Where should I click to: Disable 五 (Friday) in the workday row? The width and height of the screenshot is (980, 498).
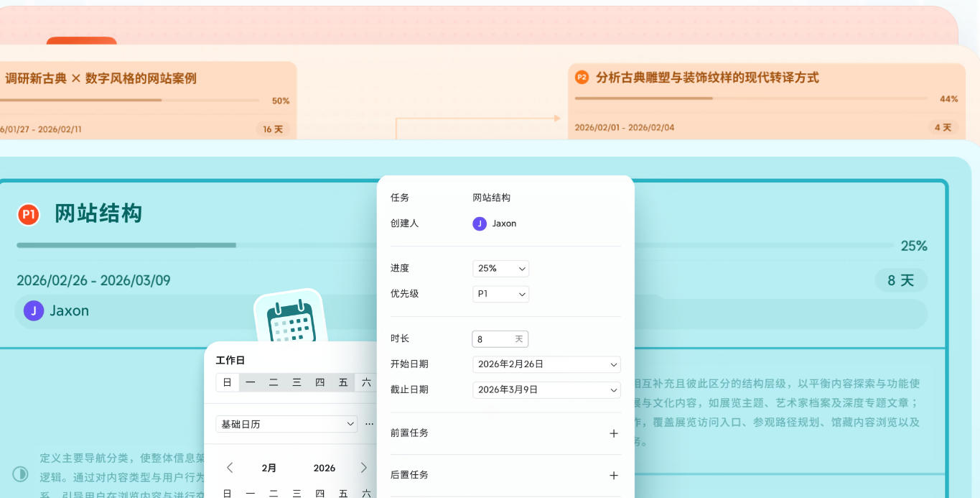(342, 382)
